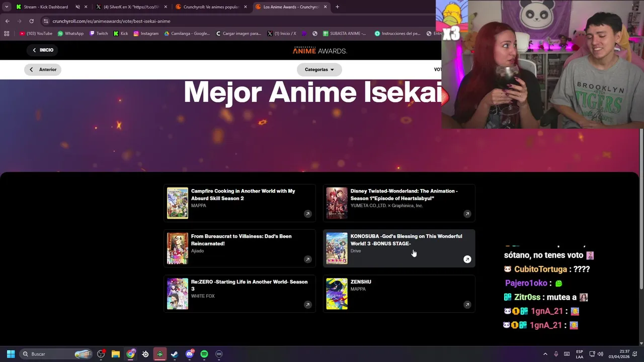Click the INICIO back button
The image size is (644, 362).
[43, 50]
